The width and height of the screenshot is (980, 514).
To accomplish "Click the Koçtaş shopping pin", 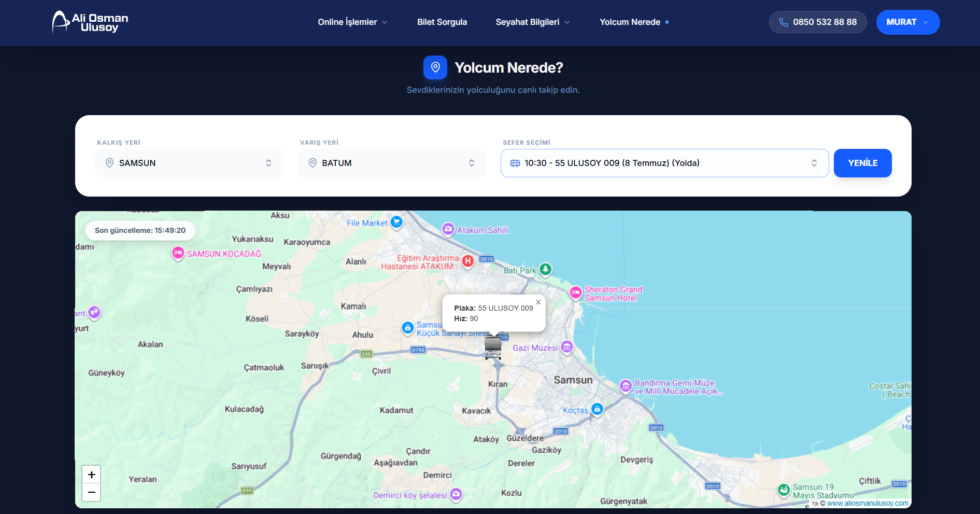I will click(597, 409).
